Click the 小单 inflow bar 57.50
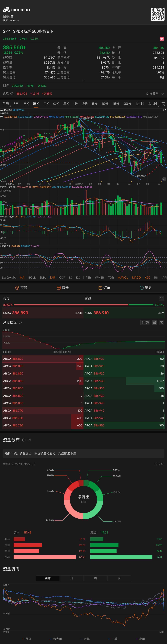This screenshot has width=167, height=644. pyautogui.click(x=45, y=557)
